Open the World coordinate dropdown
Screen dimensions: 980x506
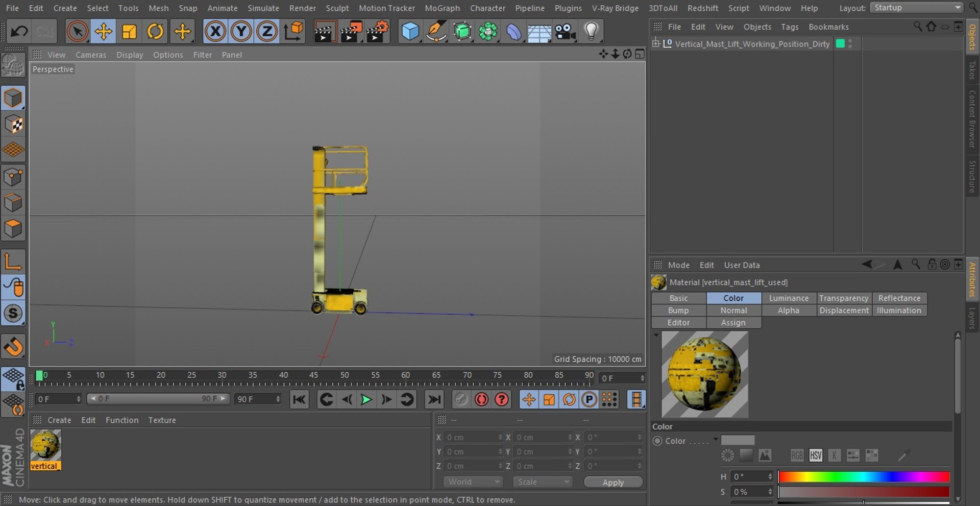(473, 482)
